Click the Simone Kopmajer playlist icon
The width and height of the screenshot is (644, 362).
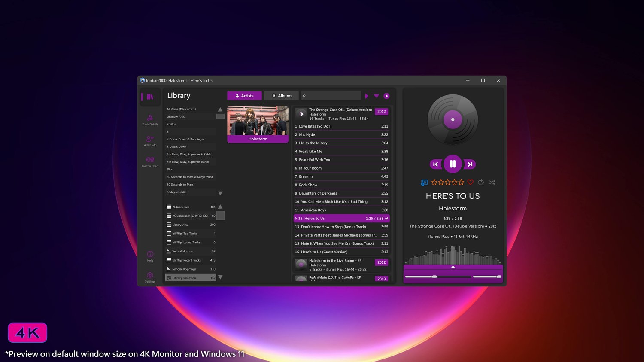tap(169, 269)
